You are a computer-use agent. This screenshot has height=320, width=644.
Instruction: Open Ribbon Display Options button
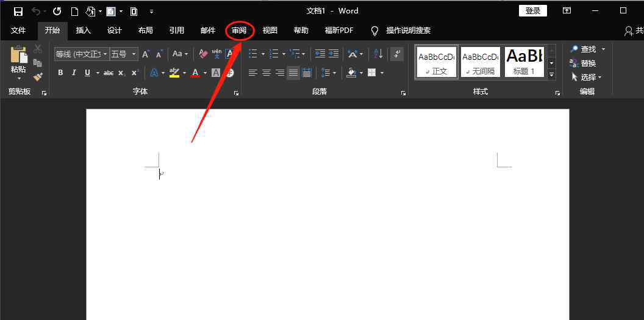tap(567, 11)
